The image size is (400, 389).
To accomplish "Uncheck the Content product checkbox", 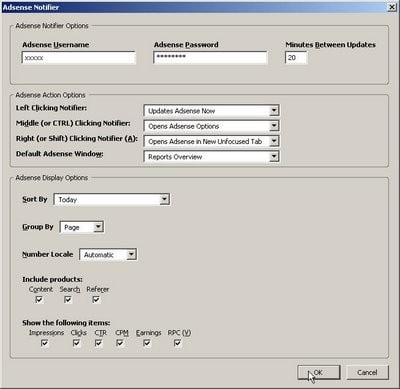I will pyautogui.click(x=39, y=300).
